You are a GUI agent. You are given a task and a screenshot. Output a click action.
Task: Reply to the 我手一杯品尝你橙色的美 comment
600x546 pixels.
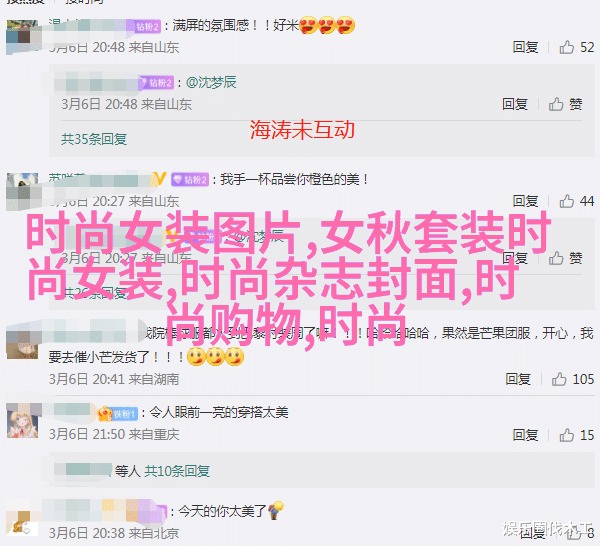point(525,201)
